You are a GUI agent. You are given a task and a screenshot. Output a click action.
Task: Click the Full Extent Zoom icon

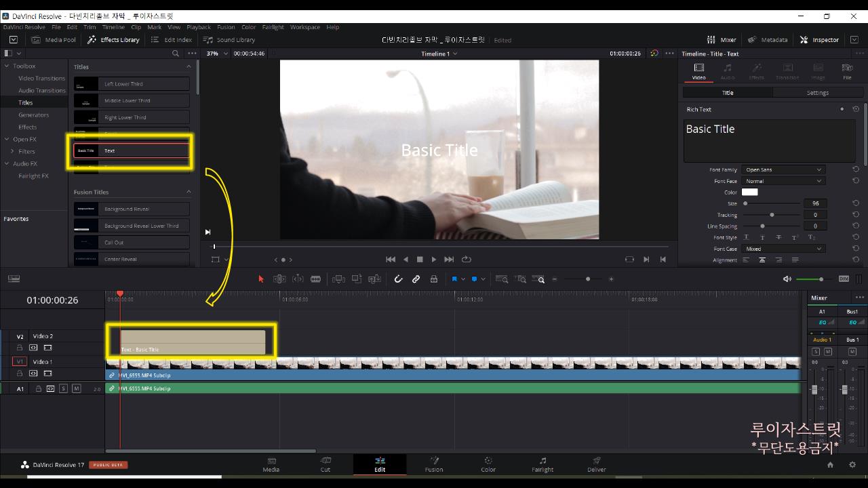(502, 279)
